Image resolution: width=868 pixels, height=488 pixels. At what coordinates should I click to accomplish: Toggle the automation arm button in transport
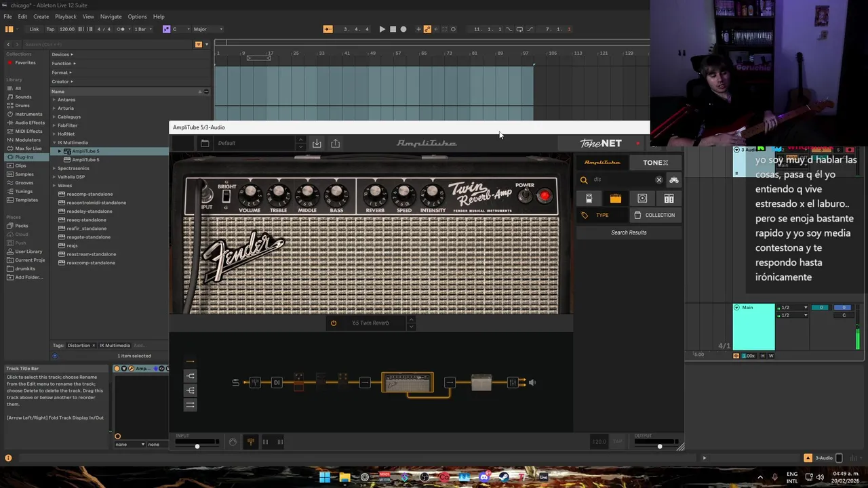tap(427, 29)
